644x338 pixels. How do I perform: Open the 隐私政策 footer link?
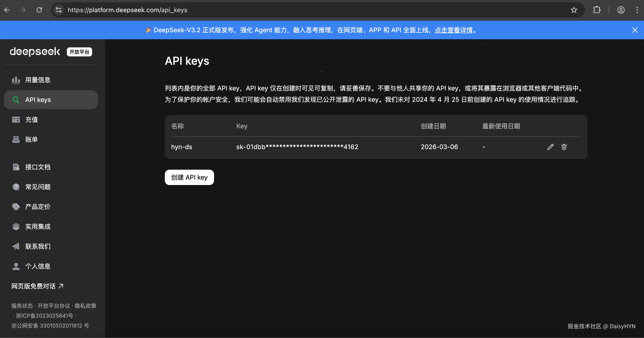tap(86, 306)
